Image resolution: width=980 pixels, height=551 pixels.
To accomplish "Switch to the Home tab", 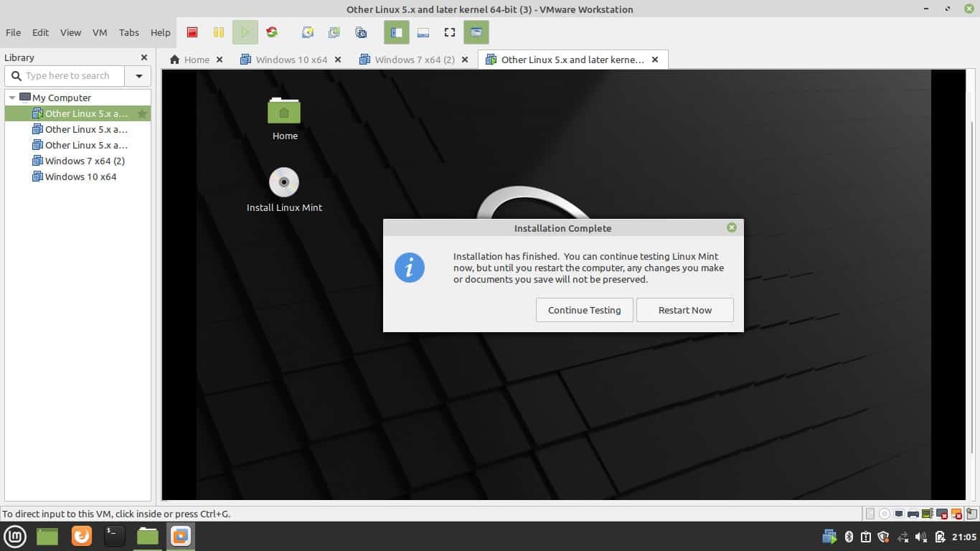I will [189, 60].
